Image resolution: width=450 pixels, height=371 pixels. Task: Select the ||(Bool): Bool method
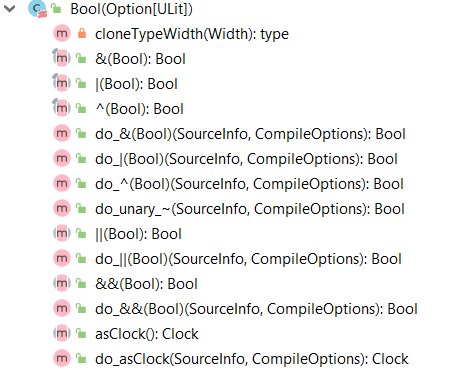coord(138,234)
